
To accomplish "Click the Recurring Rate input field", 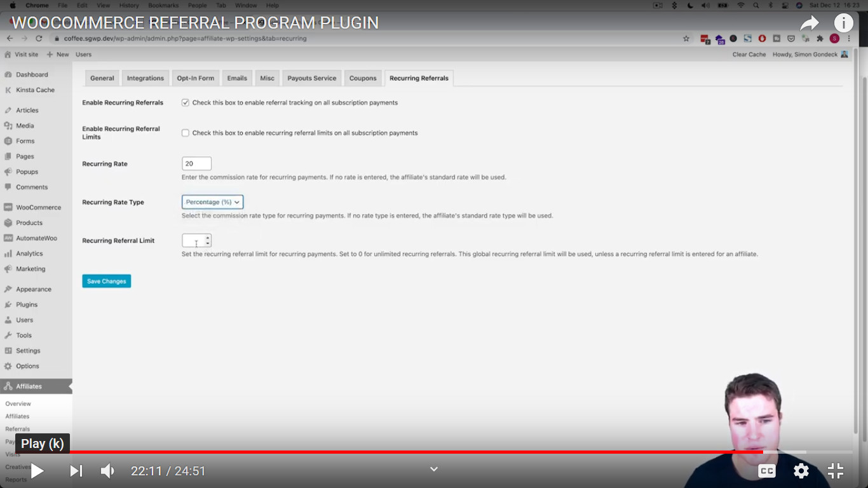I will (x=196, y=163).
